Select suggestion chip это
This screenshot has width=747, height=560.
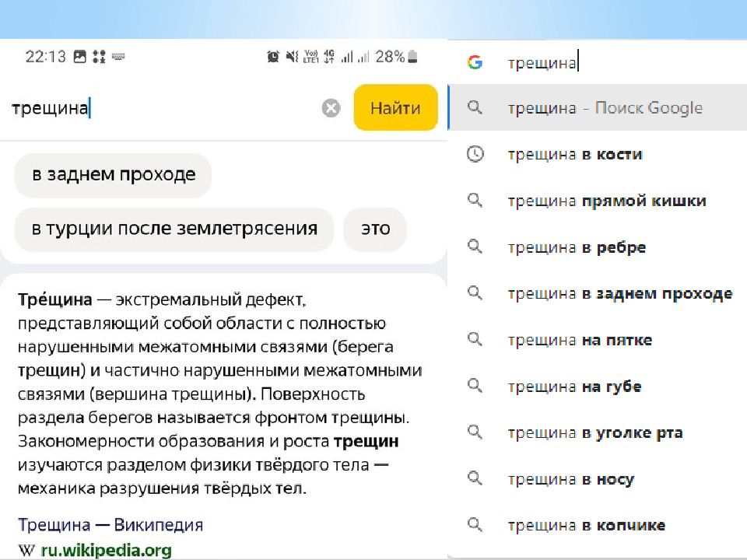pos(375,229)
